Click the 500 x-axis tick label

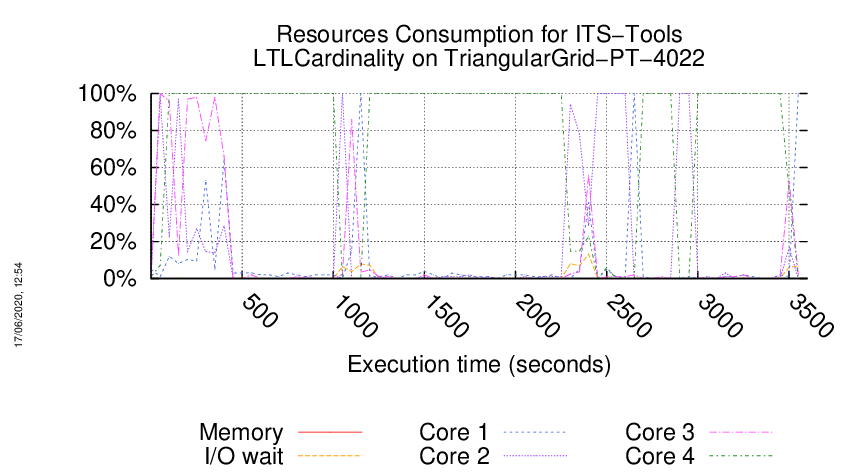(x=260, y=311)
